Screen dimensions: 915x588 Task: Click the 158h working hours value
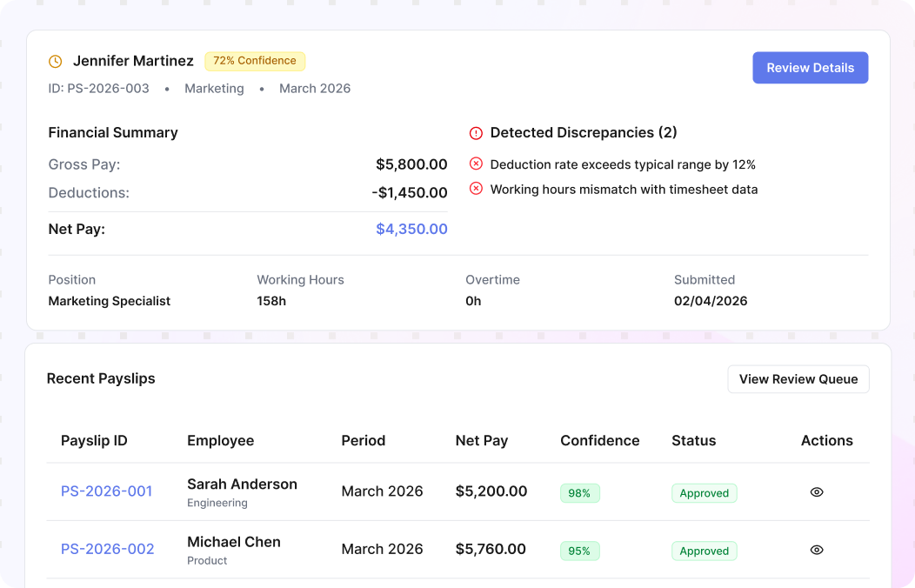271,301
